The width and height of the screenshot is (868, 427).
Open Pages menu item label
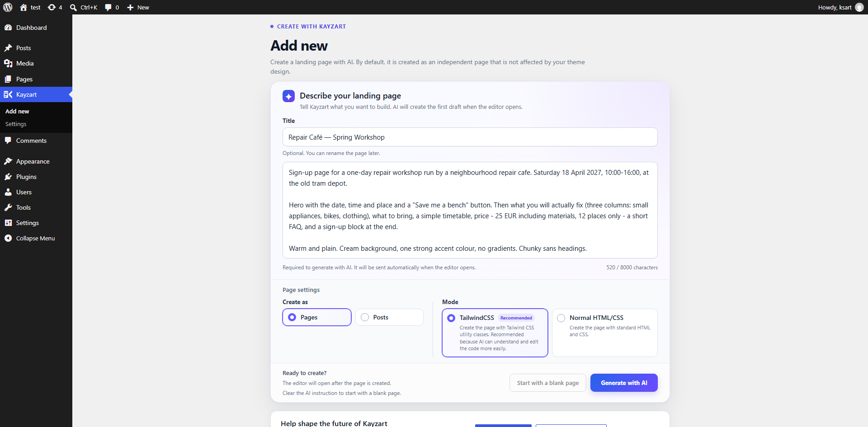tap(24, 79)
